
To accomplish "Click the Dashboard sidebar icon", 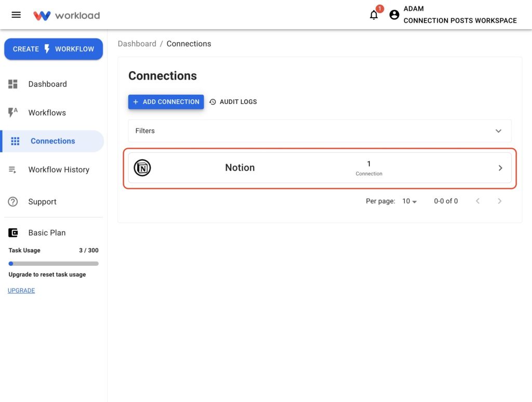I will pyautogui.click(x=13, y=84).
